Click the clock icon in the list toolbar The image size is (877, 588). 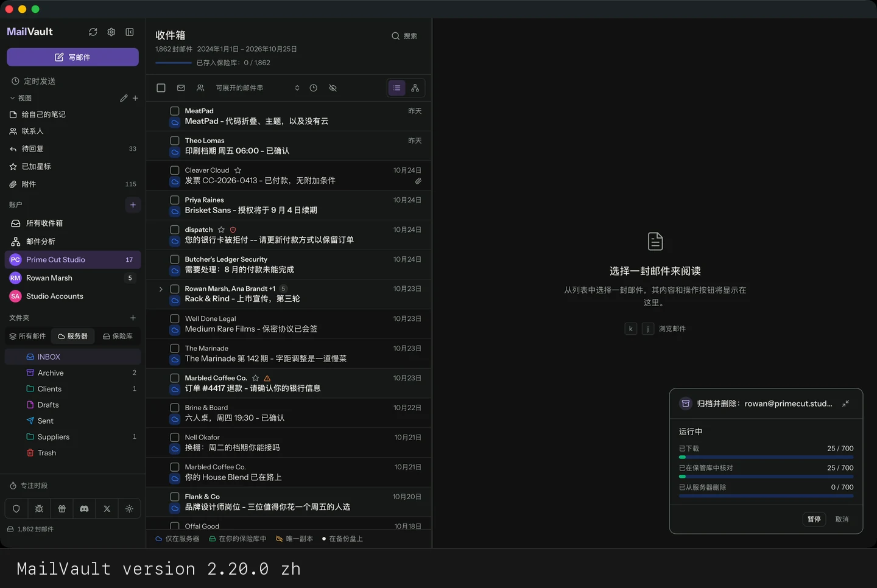[314, 88]
